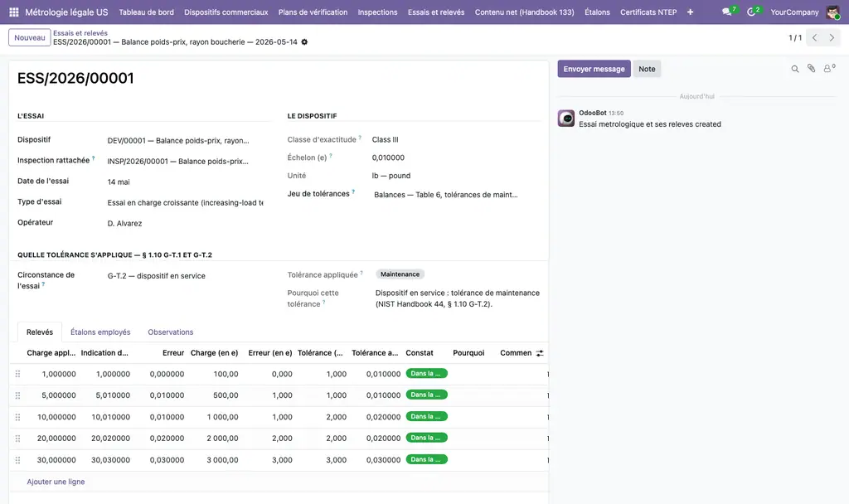Click the Date de l'essai field
The width and height of the screenshot is (849, 504).
tap(185, 182)
